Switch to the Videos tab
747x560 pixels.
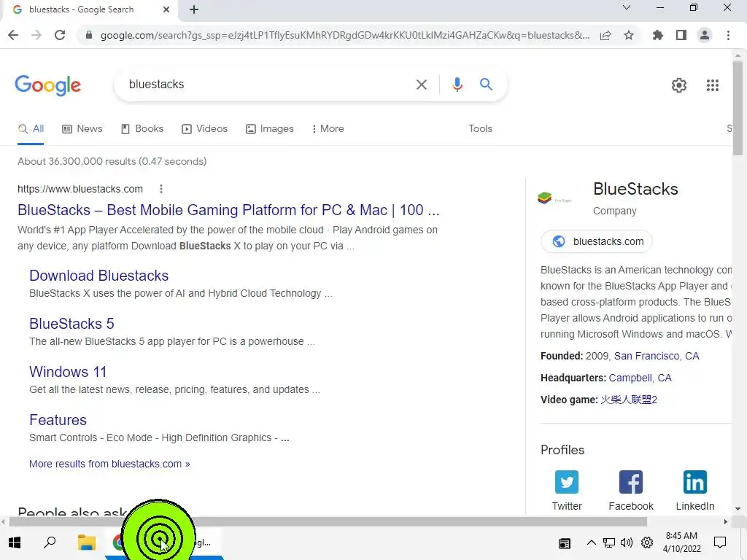[204, 129]
